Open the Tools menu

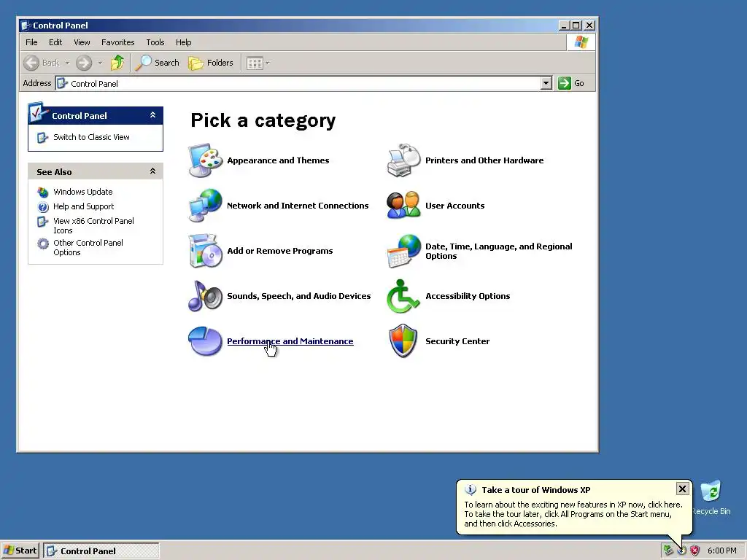click(155, 42)
